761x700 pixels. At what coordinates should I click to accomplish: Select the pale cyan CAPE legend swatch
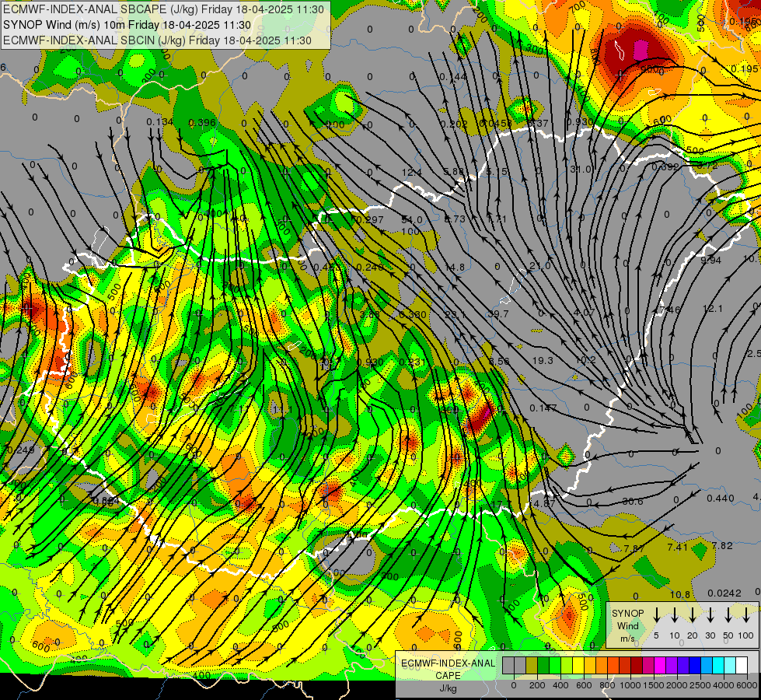click(x=731, y=665)
